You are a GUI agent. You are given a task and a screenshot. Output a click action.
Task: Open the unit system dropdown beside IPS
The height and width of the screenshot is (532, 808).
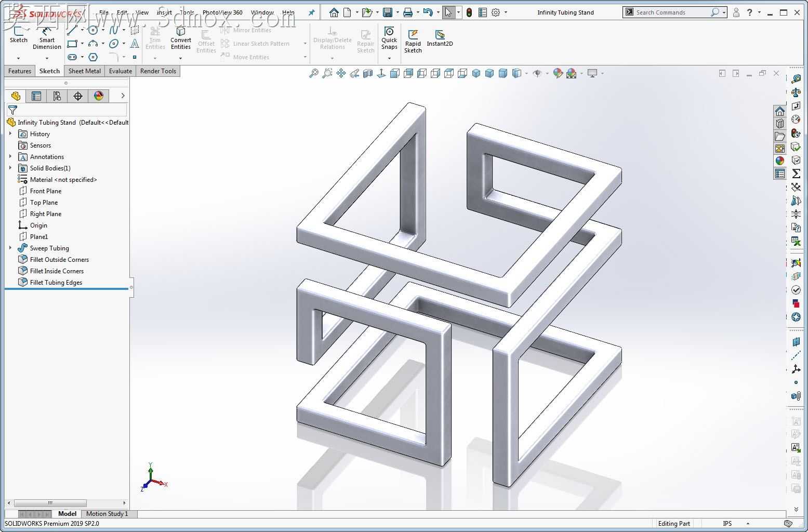coord(748,524)
